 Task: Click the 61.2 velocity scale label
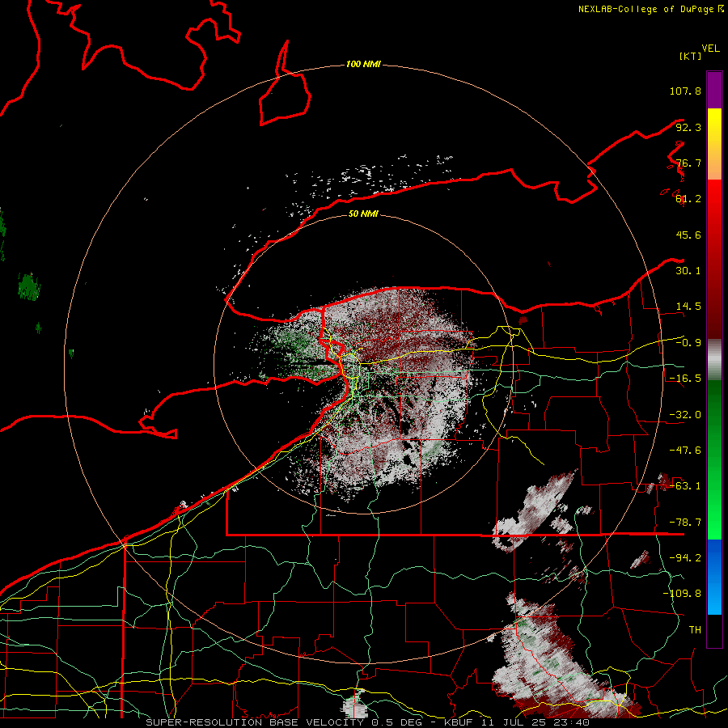click(688, 199)
